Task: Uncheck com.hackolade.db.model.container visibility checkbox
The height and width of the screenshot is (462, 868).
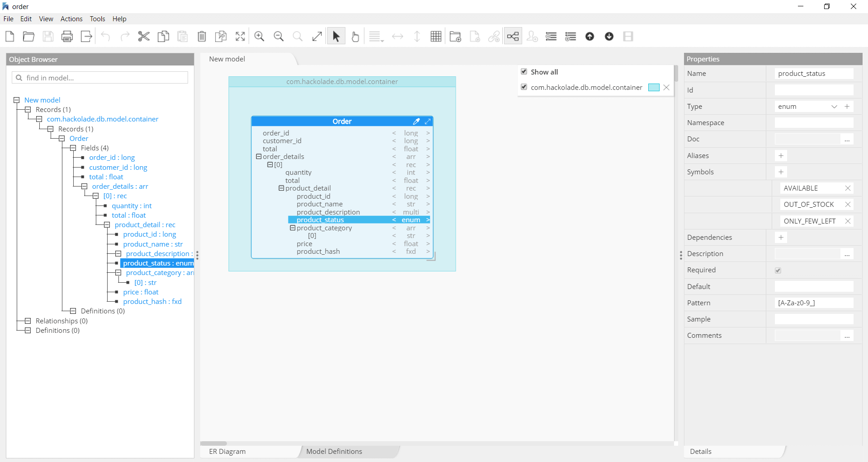Action: click(524, 87)
